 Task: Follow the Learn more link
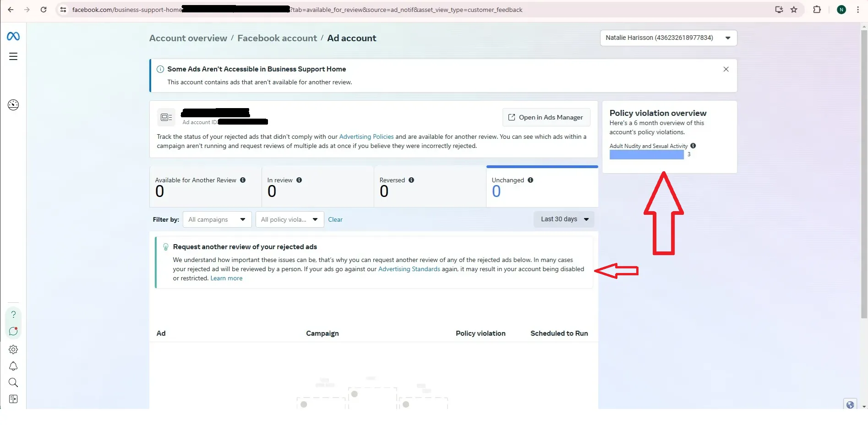click(226, 278)
